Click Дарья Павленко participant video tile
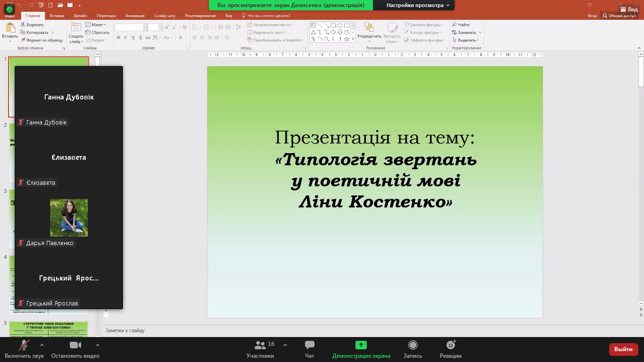 pyautogui.click(x=69, y=217)
